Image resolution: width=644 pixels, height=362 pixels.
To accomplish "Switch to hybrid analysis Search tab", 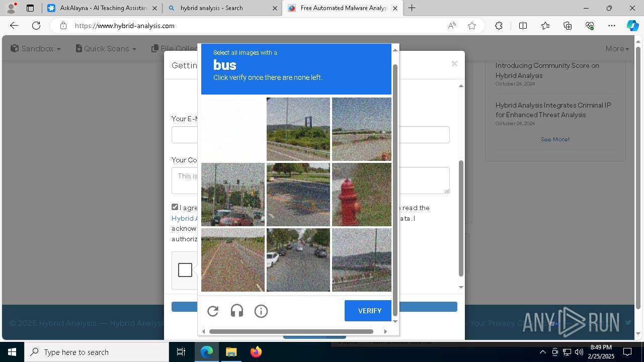I will tap(222, 8).
